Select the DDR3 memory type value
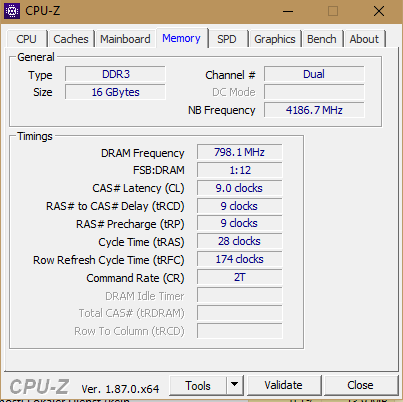This screenshot has width=403, height=402. point(115,74)
